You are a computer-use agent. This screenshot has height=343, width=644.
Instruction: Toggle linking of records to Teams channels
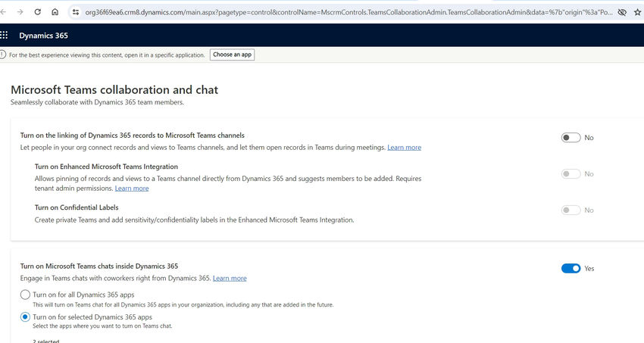coord(571,138)
